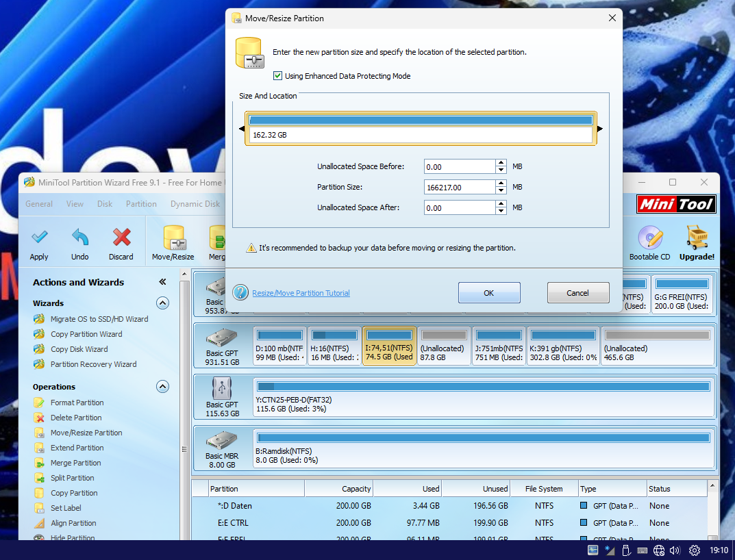Click the Apply checkmark toolbar icon

point(39,238)
